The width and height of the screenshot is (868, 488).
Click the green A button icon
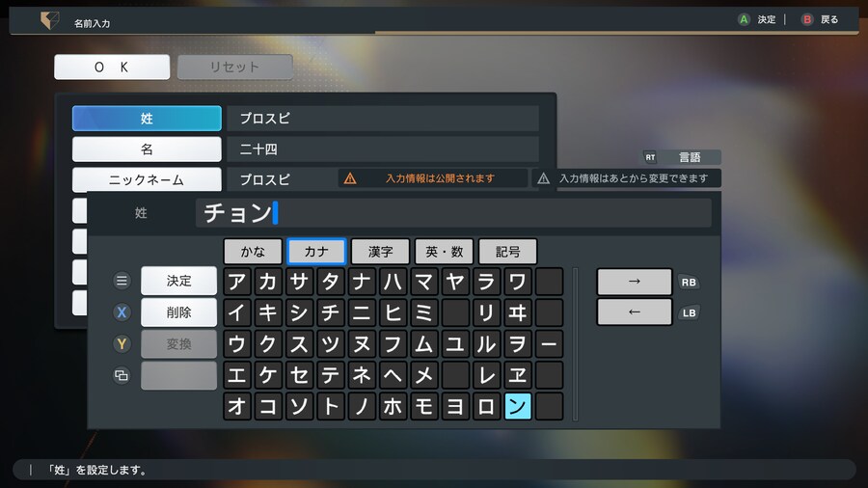point(744,19)
